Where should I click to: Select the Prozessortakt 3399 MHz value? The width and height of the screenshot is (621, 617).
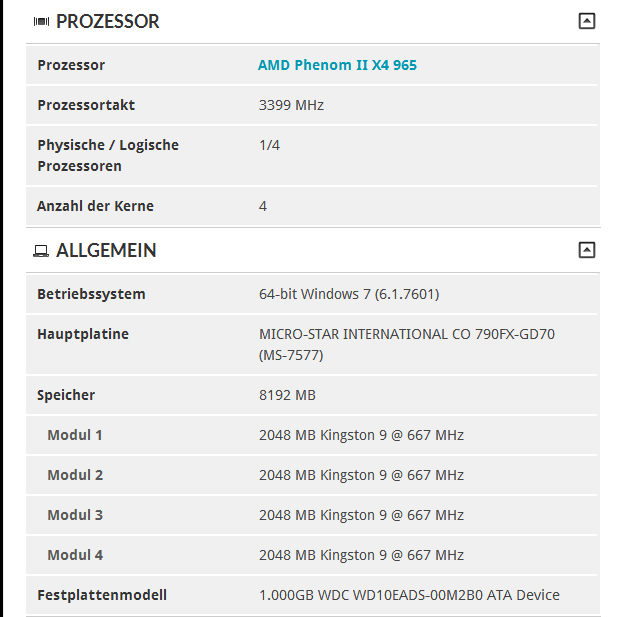291,105
